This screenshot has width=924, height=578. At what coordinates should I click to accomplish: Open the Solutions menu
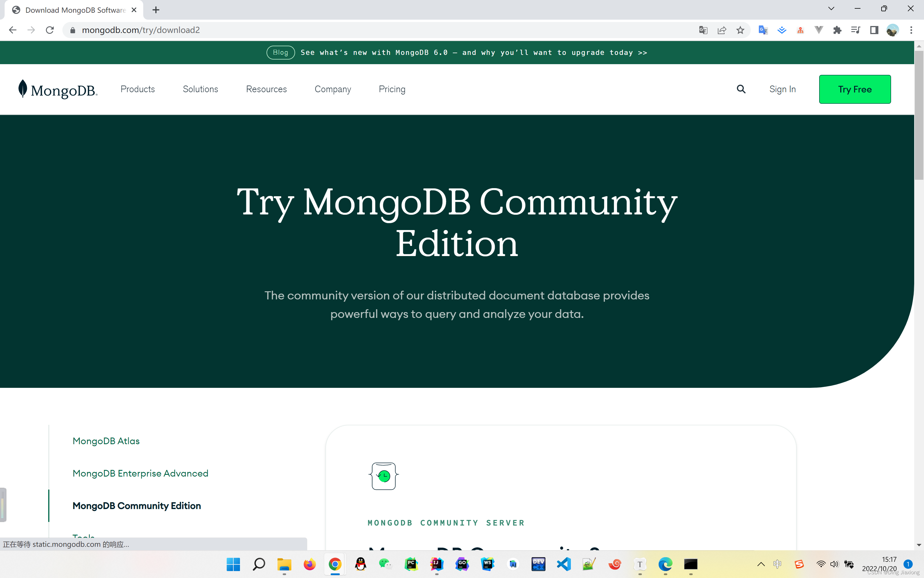(x=200, y=89)
